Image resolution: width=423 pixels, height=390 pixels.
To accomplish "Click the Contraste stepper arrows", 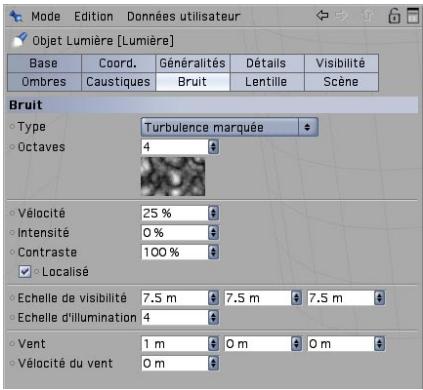I will 214,252.
